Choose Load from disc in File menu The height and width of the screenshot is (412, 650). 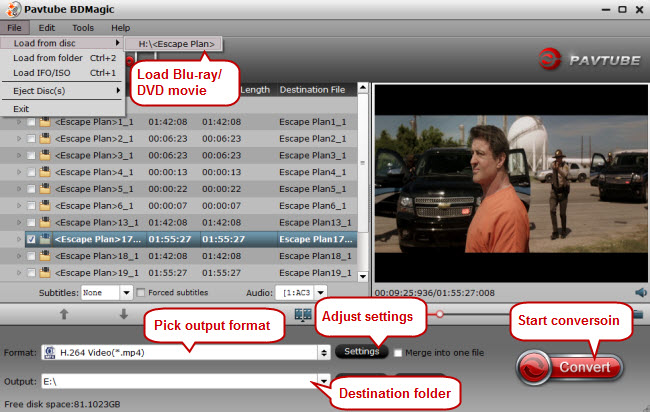click(62, 43)
